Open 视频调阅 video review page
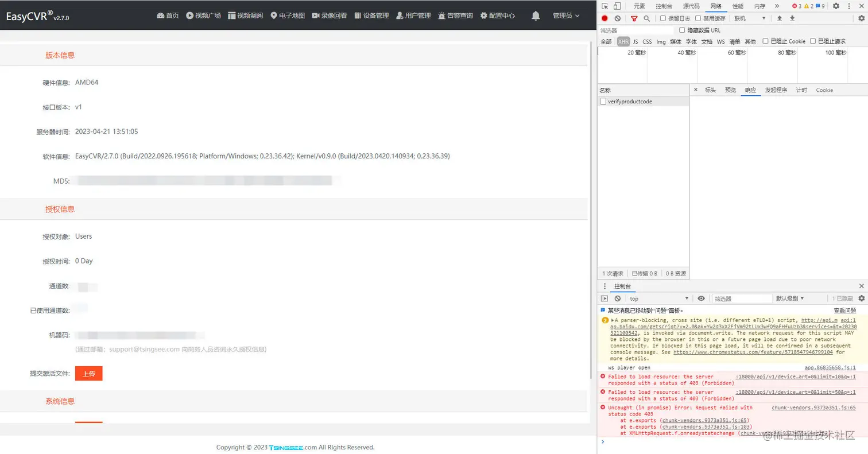 [x=246, y=15]
